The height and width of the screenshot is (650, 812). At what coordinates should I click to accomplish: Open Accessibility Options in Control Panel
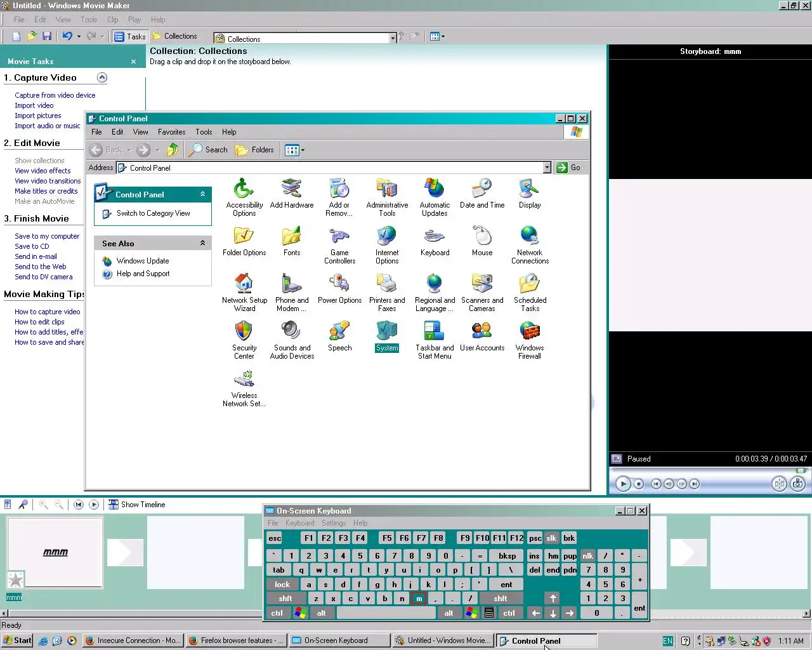pos(244,197)
